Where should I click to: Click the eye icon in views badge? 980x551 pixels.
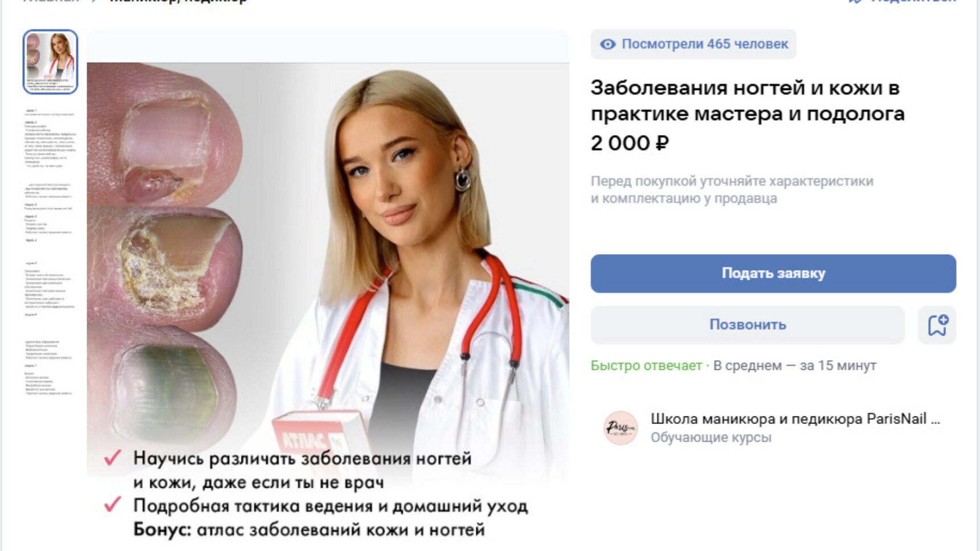[607, 44]
